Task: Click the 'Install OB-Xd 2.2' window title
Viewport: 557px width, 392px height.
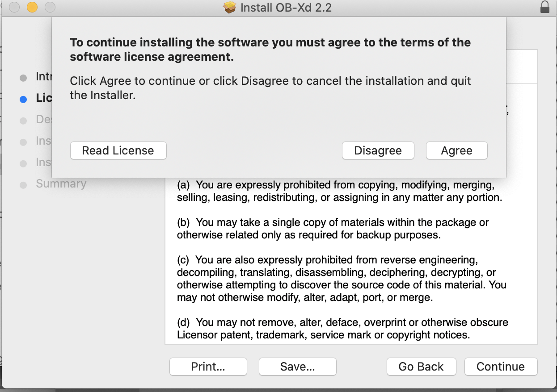Action: pos(286,8)
